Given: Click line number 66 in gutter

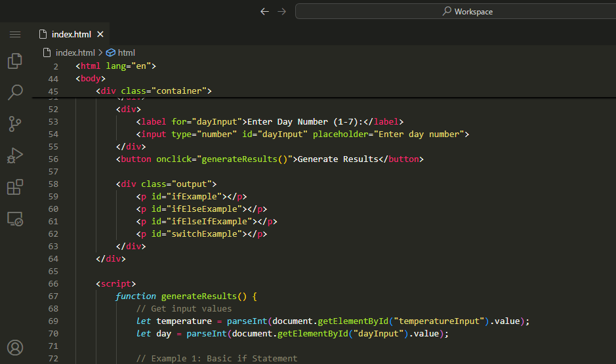Looking at the screenshot, I should coord(53,283).
